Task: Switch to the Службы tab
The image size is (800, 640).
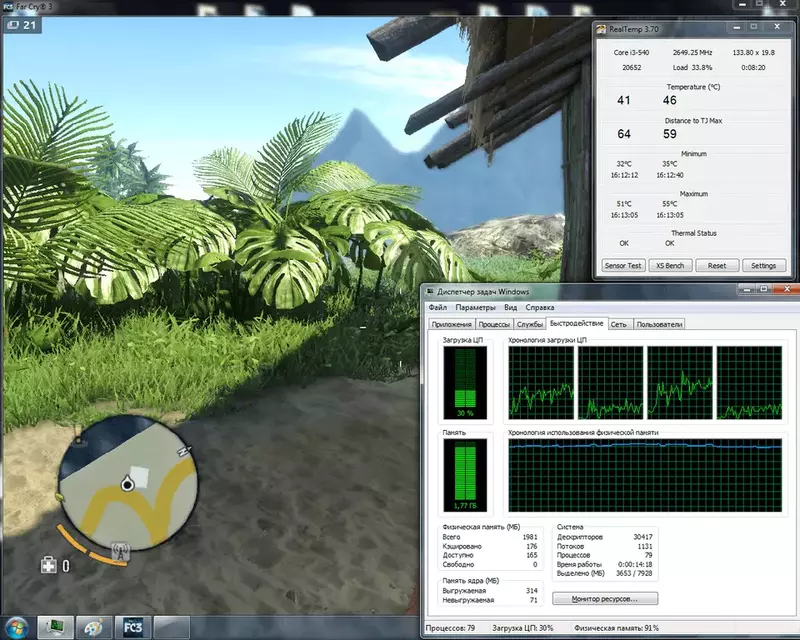Action: [x=530, y=324]
